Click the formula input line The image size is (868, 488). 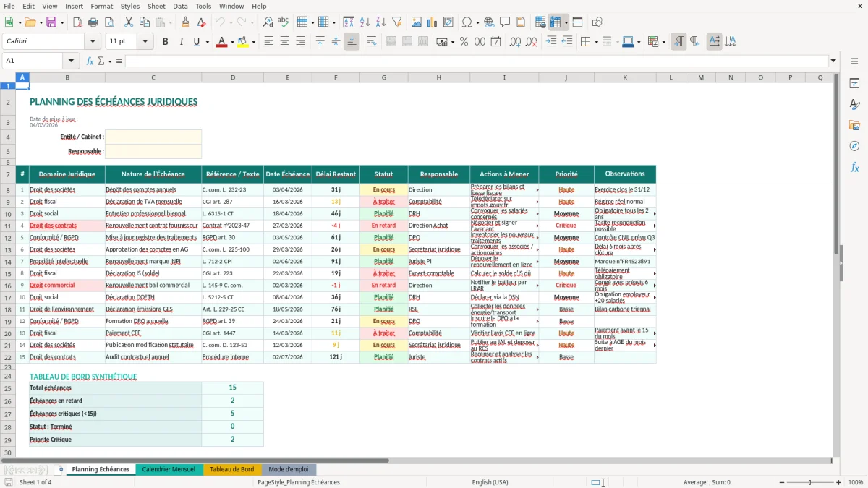click(x=476, y=61)
